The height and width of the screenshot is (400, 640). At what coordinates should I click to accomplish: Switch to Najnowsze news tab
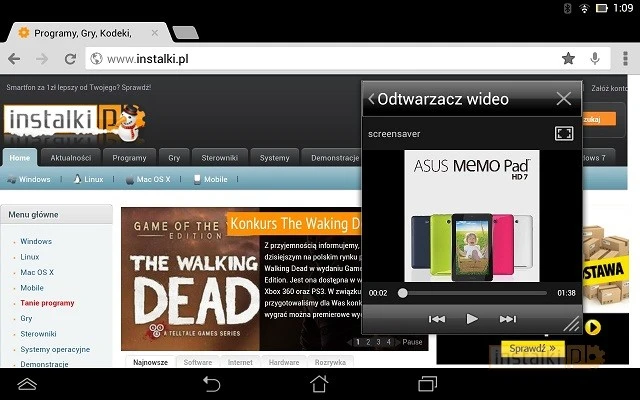(151, 362)
